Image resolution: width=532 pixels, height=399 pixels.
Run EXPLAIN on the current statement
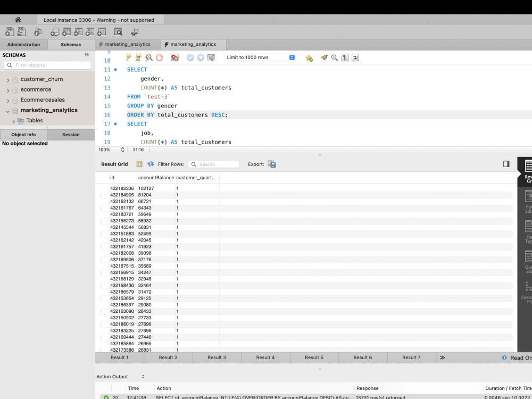(148, 57)
